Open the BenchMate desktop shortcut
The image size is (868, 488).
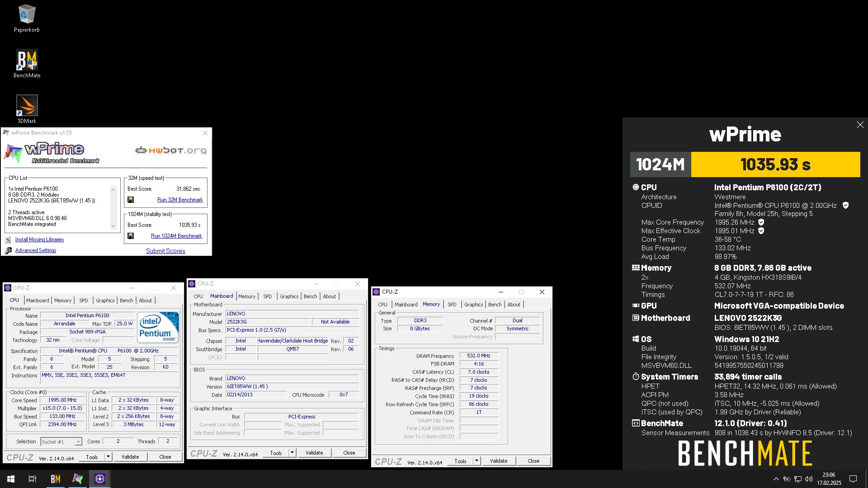[x=27, y=63]
